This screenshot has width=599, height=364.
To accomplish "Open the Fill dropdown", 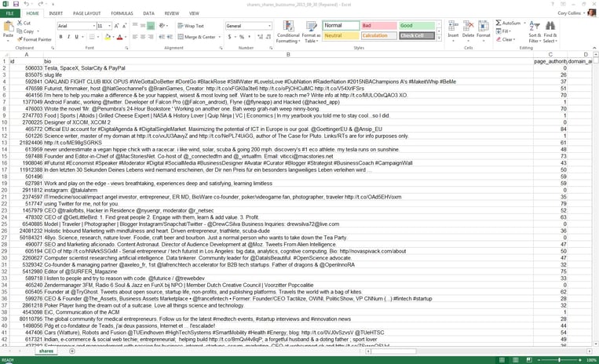I will pos(503,31).
